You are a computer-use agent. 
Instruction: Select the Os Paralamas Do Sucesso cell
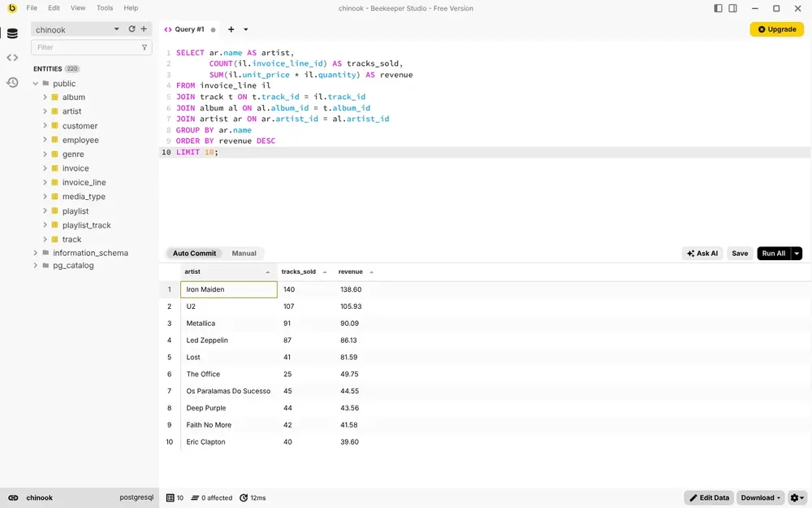(229, 391)
